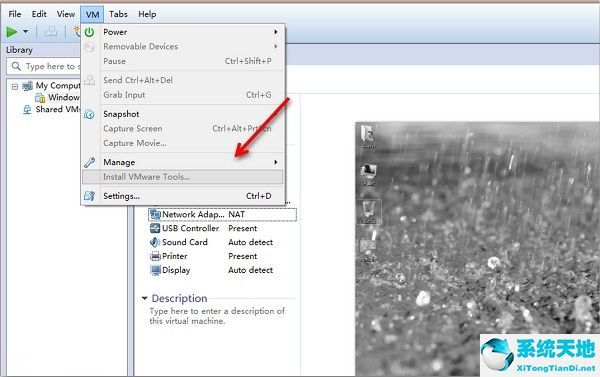Screen dimensions: 600x377
Task: Open VM Settings from the menu
Action: coord(183,196)
